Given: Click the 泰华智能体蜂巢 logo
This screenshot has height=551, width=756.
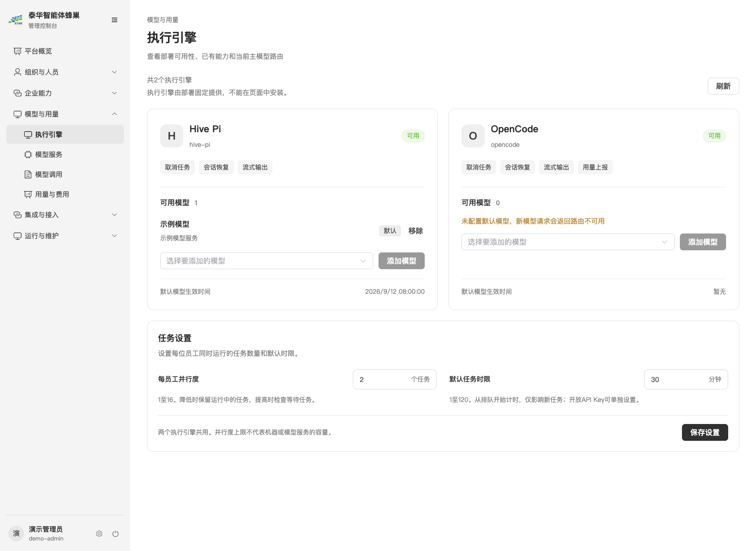Looking at the screenshot, I should (x=15, y=20).
